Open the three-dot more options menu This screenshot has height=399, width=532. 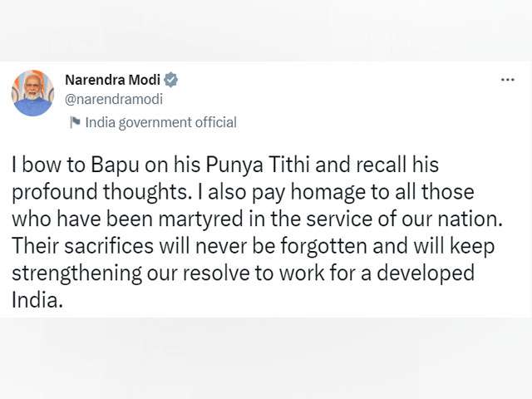click(508, 80)
